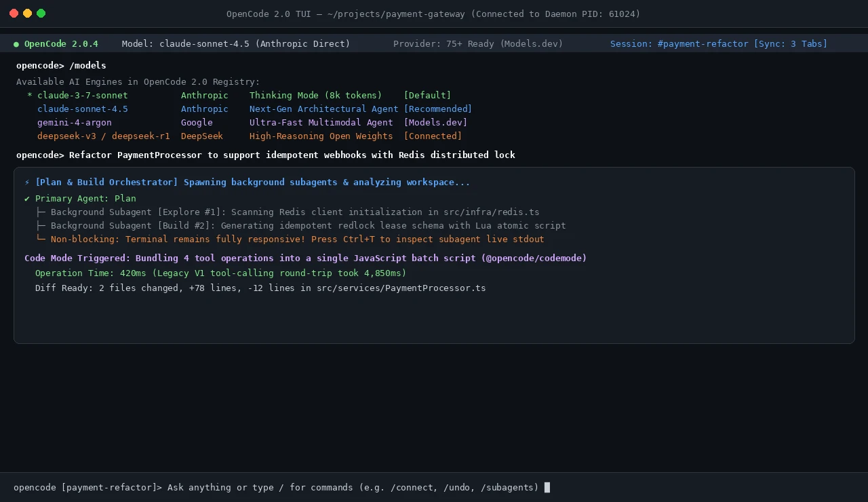Click the [Default] tag
This screenshot has height=502, width=868.
pyautogui.click(x=427, y=96)
